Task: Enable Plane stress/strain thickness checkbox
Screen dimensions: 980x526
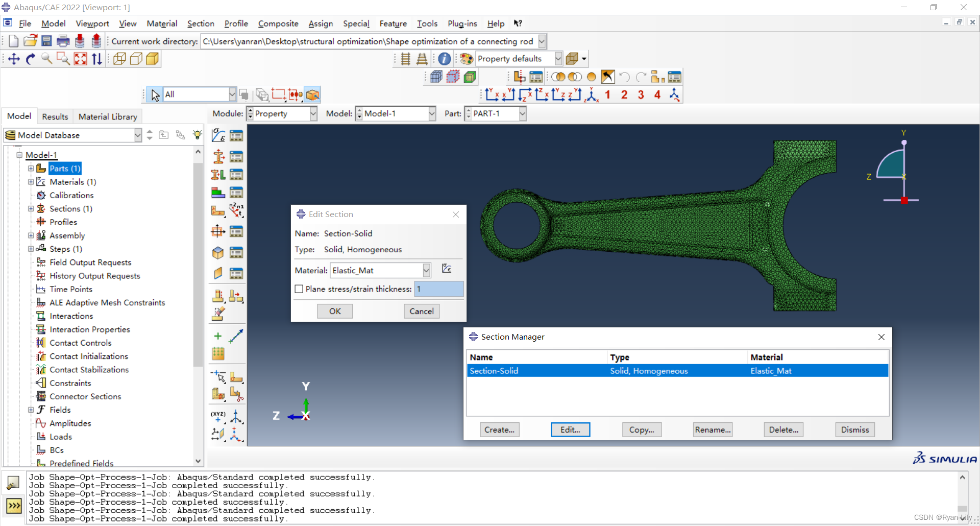Action: [299, 289]
